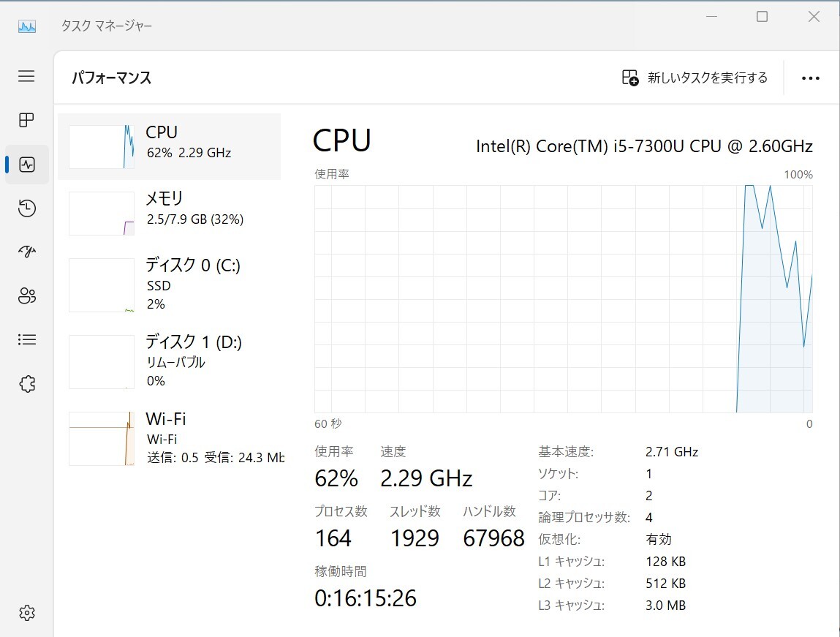Open the Services puzzle icon
Viewport: 840px width, 637px height.
27,383
